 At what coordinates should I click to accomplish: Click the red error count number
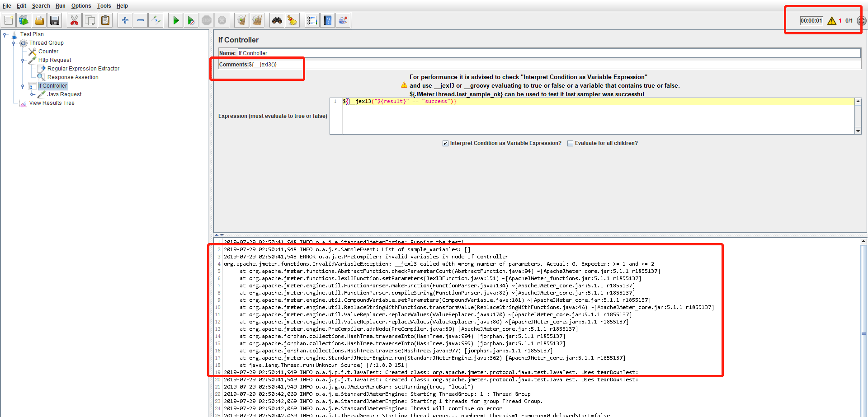click(840, 21)
